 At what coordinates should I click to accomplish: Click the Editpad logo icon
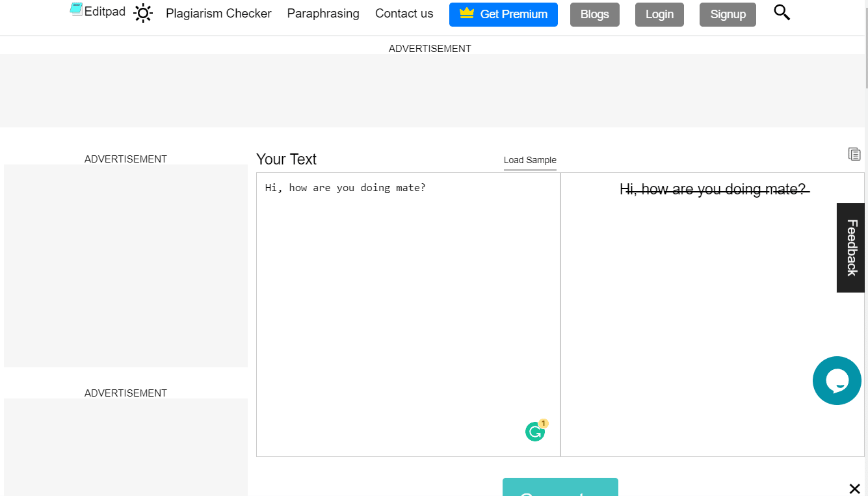tap(77, 9)
